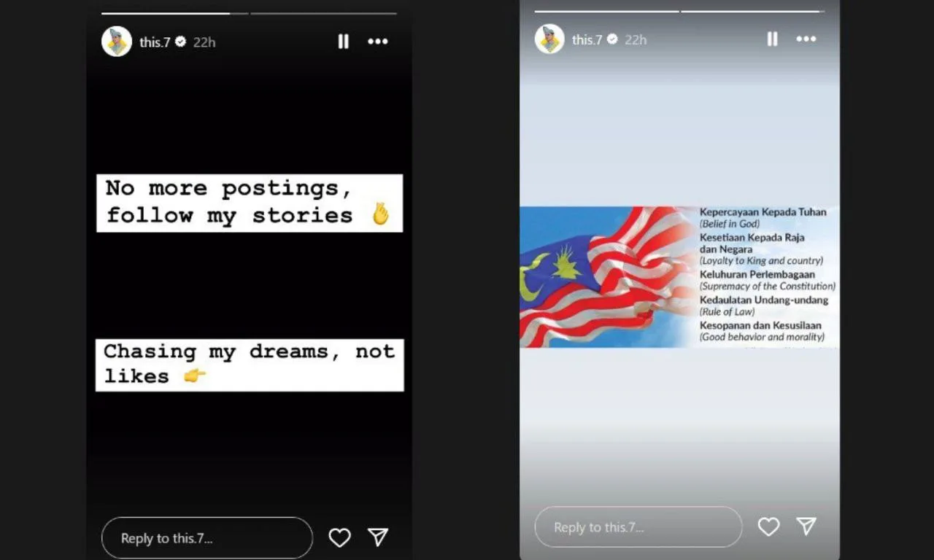Focus the Reply to this.7 field on left
Screen dimensions: 934x560
tap(207, 538)
